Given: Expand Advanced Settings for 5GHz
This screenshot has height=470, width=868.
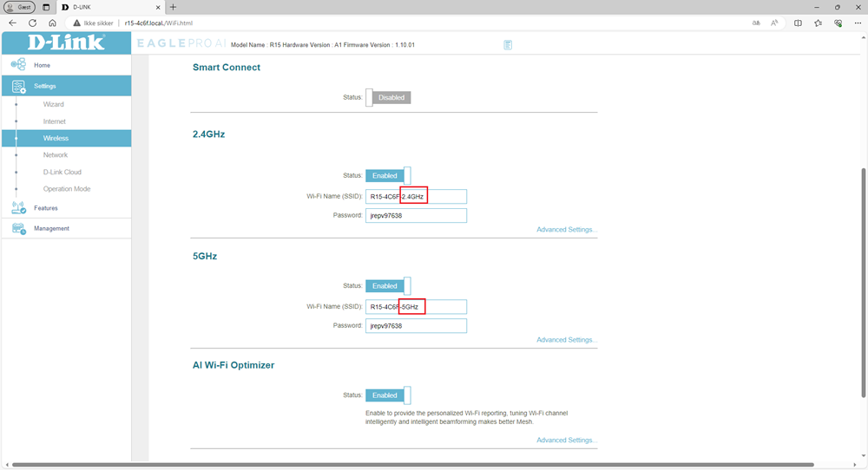Looking at the screenshot, I should [567, 340].
